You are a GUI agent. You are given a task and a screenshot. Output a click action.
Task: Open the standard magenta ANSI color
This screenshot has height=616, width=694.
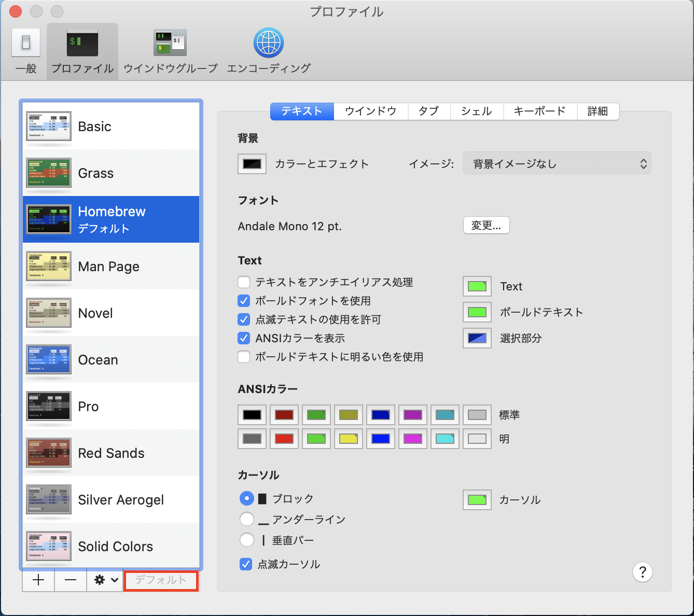coord(413,415)
